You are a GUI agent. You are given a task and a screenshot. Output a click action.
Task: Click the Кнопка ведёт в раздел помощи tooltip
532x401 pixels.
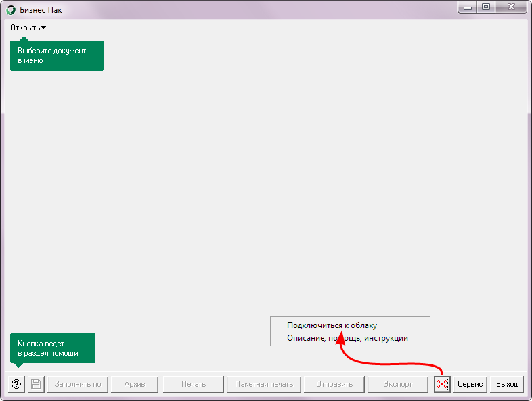(53, 348)
